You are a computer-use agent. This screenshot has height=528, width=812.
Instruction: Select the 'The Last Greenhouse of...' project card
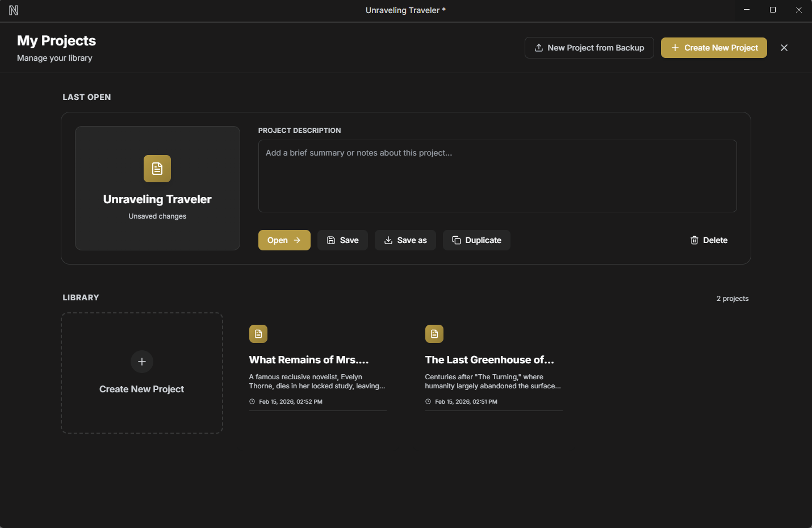click(x=493, y=366)
